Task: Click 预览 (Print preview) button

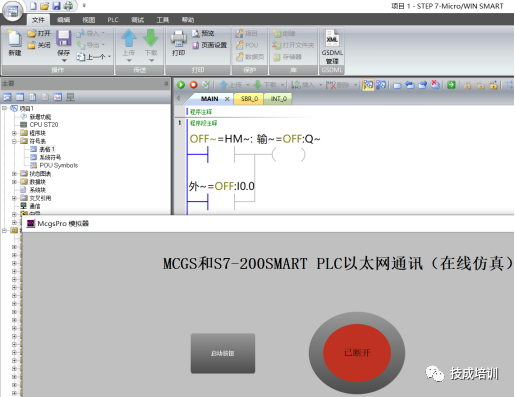Action: (x=203, y=33)
